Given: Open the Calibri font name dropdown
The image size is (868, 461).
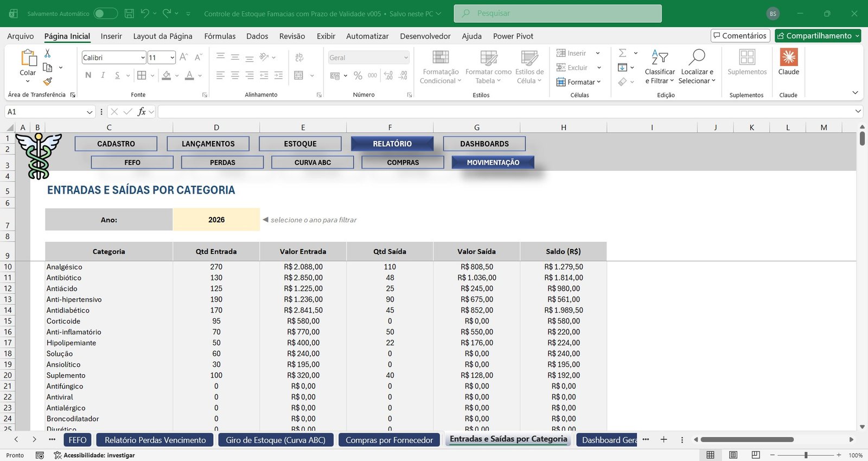Looking at the screenshot, I should point(143,57).
